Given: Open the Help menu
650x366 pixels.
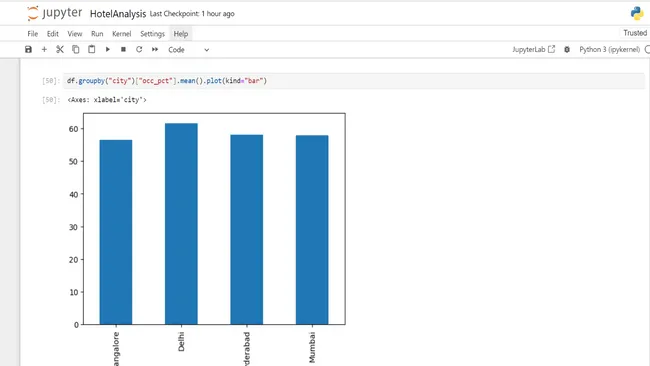Looking at the screenshot, I should click(x=181, y=34).
